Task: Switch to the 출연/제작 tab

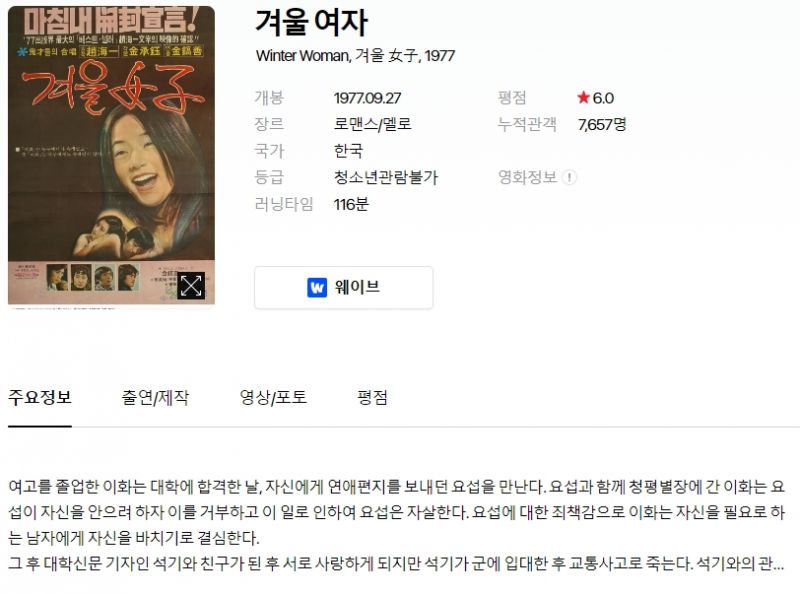Action: click(x=155, y=397)
